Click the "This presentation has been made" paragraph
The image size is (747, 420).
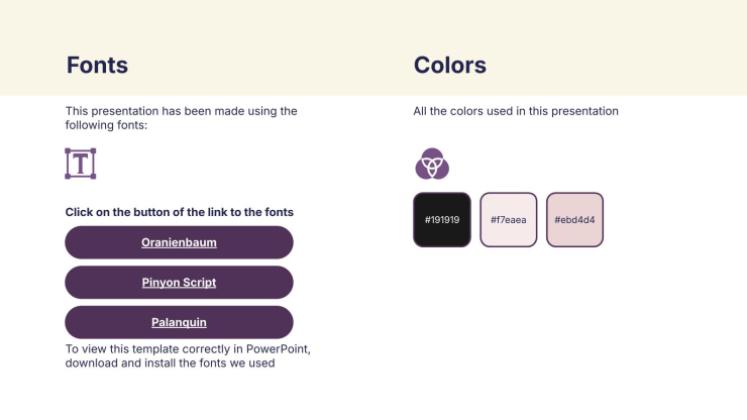coord(181,111)
